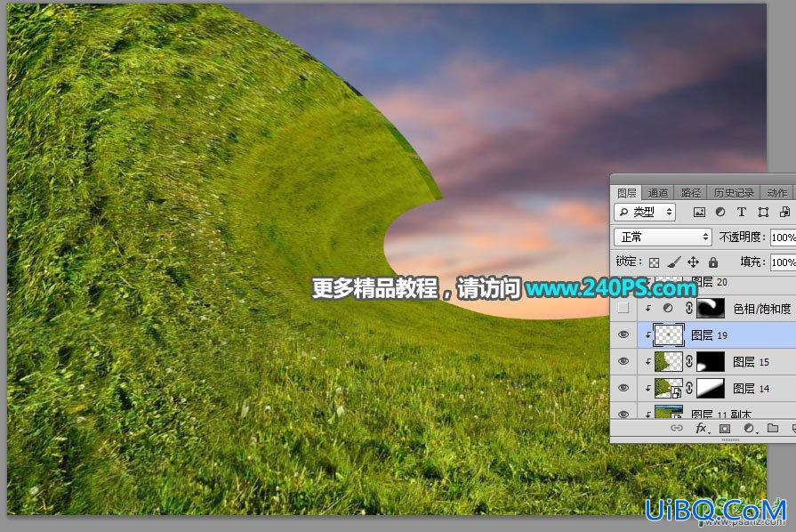The height and width of the screenshot is (532, 796).
Task: Create new fill or adjustment layer
Action: coord(749,428)
